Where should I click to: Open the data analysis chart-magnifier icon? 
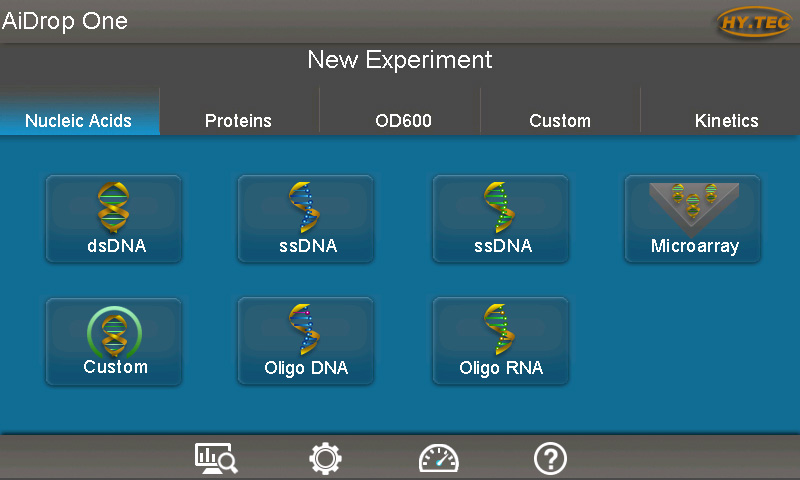(x=215, y=458)
